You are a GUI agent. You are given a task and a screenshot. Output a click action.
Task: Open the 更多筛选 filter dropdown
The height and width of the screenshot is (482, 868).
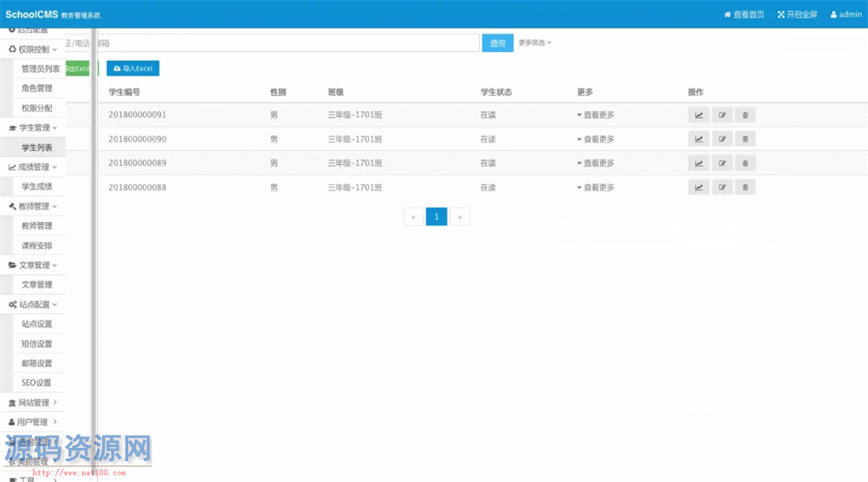point(535,42)
